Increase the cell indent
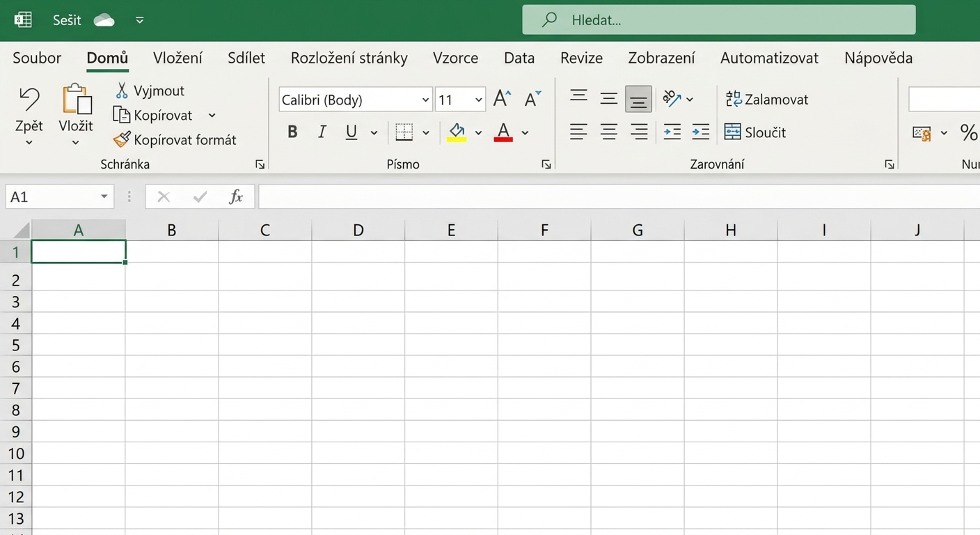The image size is (980, 535). (x=701, y=132)
